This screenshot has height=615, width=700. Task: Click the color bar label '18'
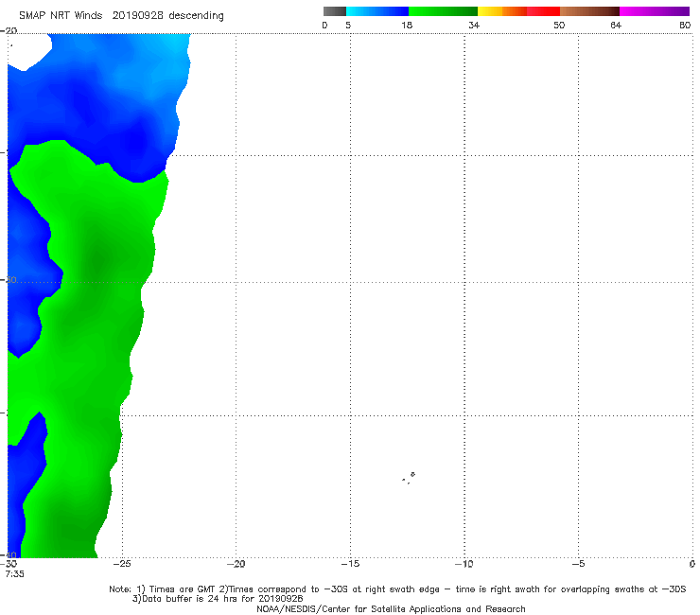point(407,25)
